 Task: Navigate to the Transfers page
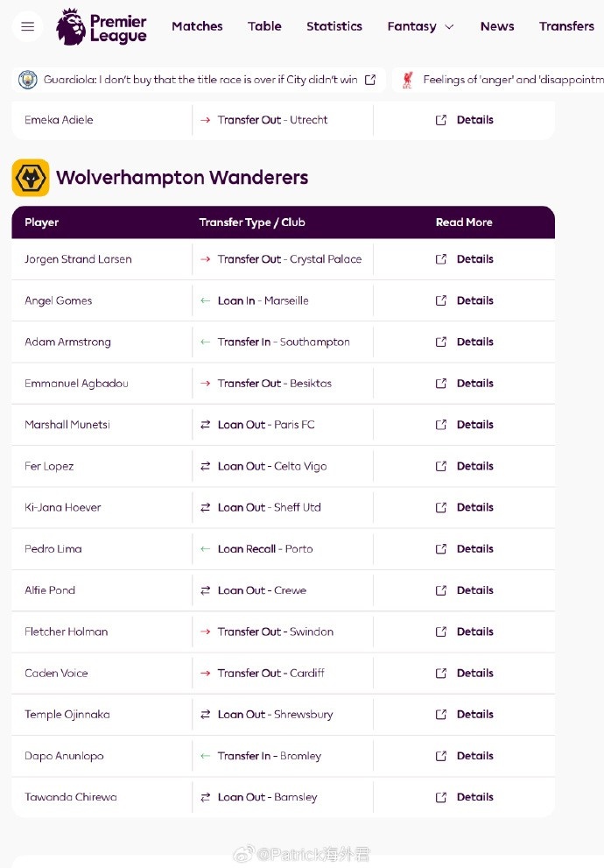566,26
